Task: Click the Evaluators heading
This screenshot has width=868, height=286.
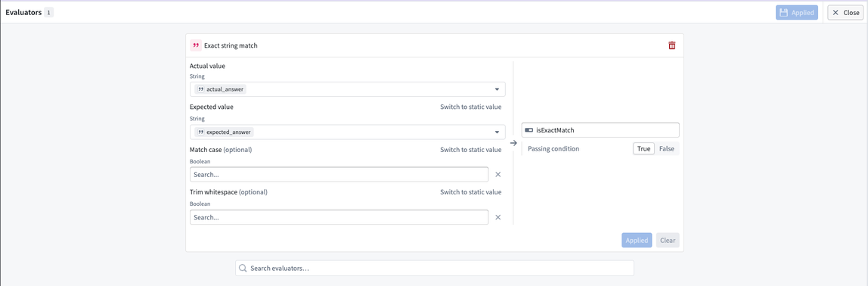Action: tap(23, 12)
